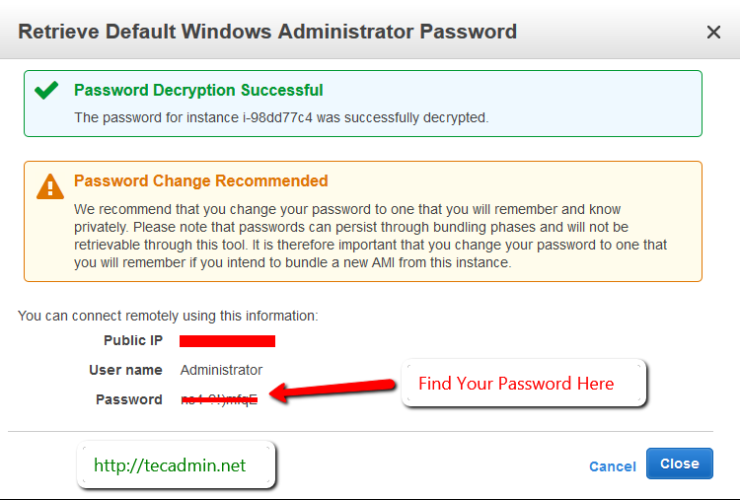Click the "You can connect remotely" text line

(x=168, y=316)
